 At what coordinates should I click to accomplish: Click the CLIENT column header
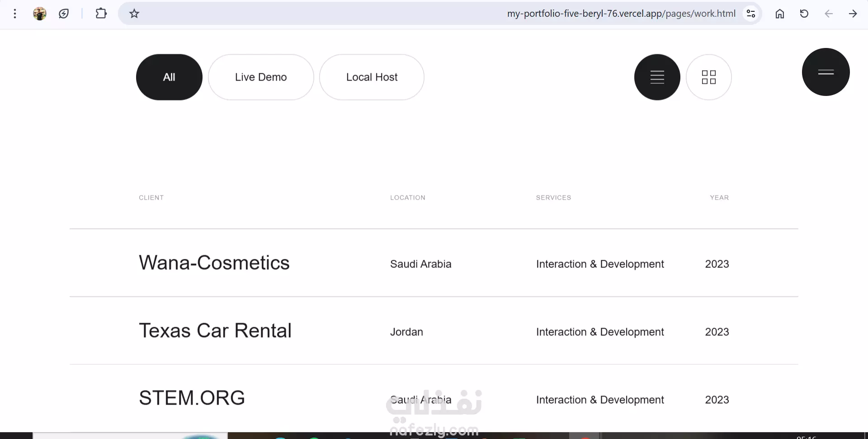pyautogui.click(x=151, y=198)
